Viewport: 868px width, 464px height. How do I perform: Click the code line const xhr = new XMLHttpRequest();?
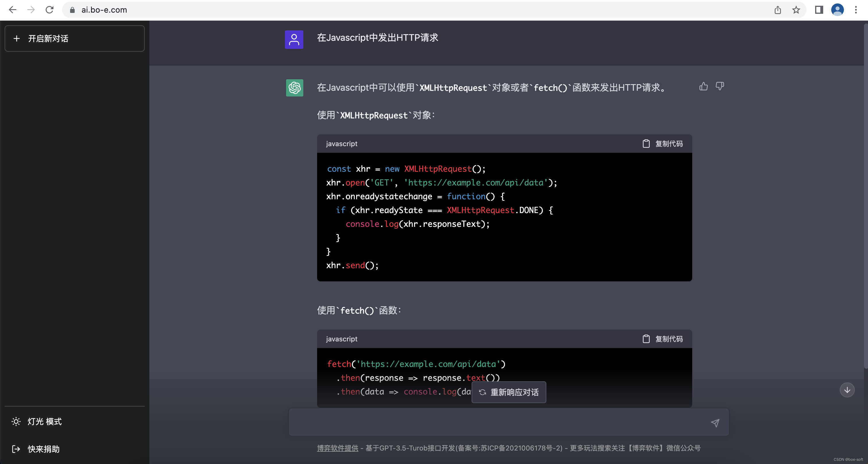406,169
